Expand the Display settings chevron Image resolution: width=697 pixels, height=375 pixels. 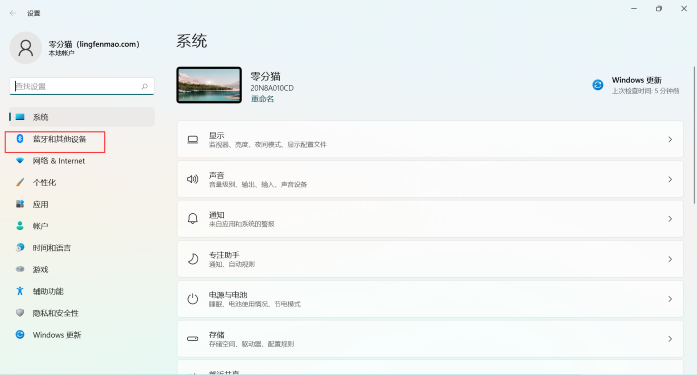click(670, 140)
